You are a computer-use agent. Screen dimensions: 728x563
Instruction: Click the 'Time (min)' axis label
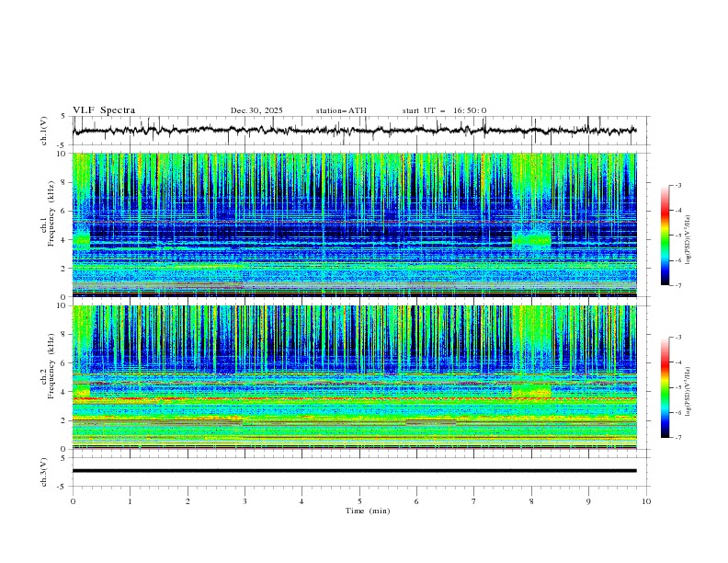point(368,511)
